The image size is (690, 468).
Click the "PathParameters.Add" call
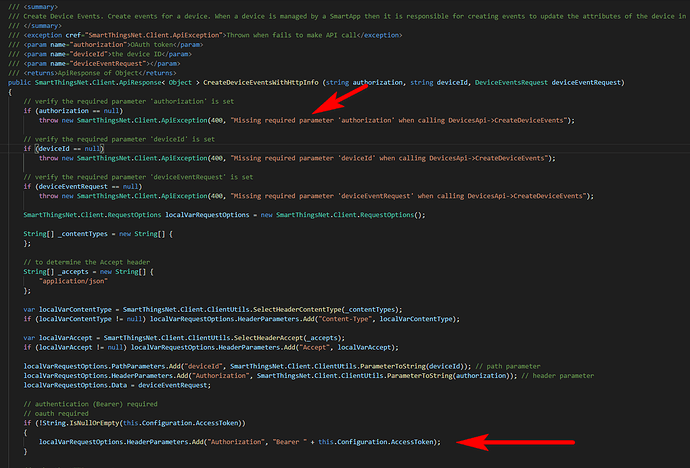[144, 366]
